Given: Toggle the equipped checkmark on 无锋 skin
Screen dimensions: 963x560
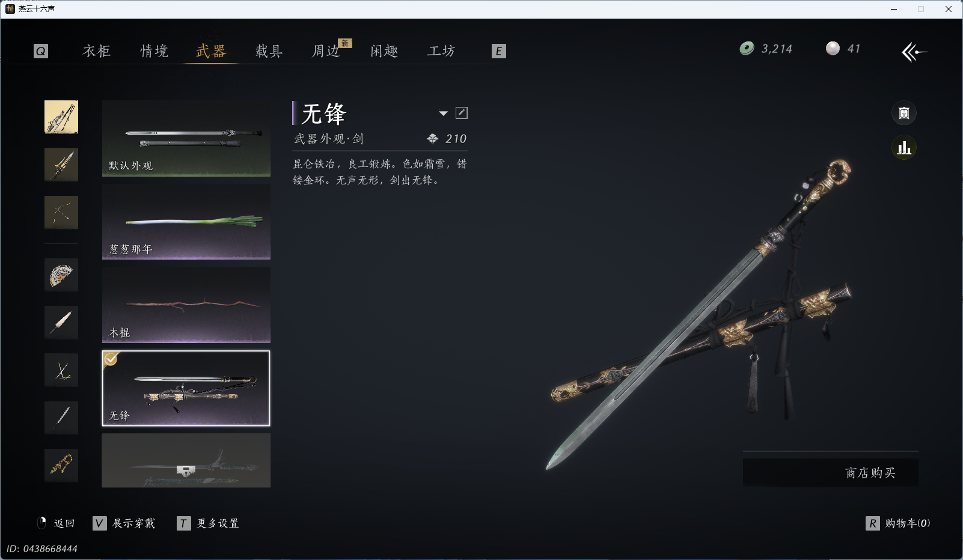Looking at the screenshot, I should click(x=111, y=359).
